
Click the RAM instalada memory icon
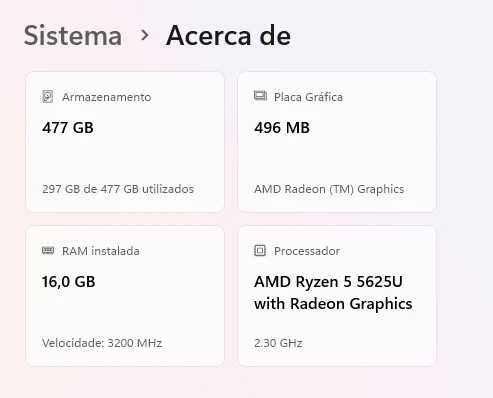(x=48, y=250)
